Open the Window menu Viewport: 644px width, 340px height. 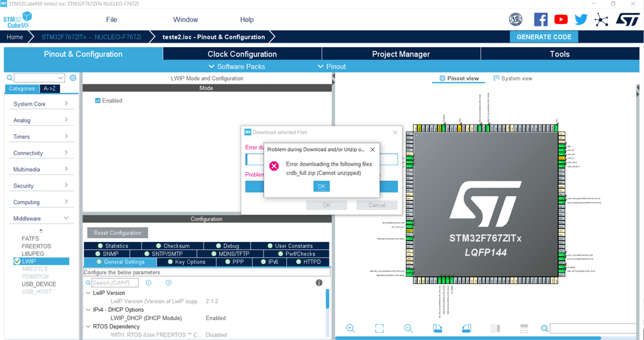185,19
